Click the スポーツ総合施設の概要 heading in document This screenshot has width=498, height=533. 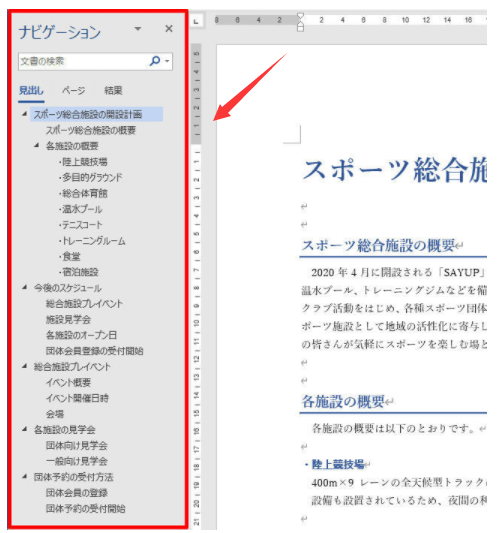point(378,245)
